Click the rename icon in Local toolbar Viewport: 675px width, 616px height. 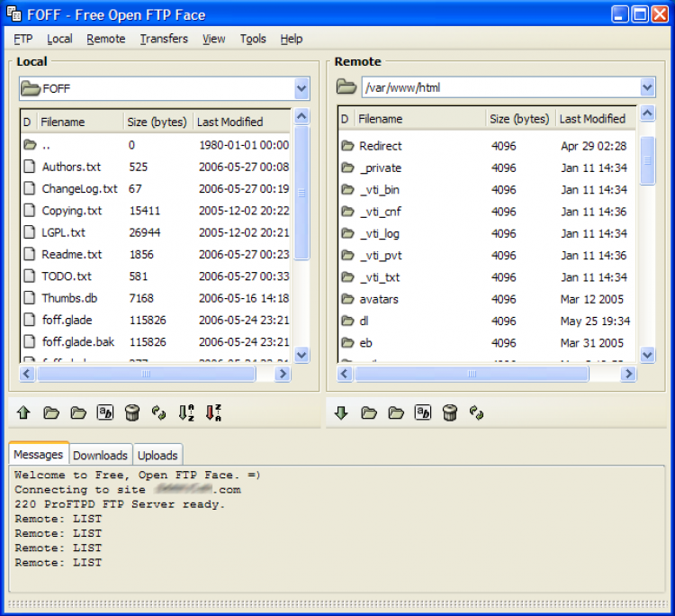coord(105,412)
